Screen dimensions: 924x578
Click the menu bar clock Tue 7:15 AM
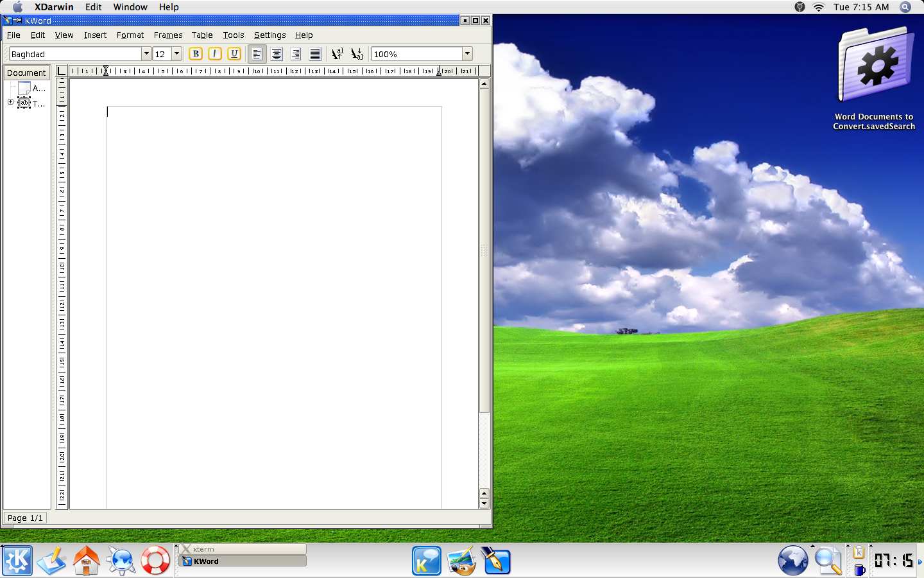[x=861, y=7]
